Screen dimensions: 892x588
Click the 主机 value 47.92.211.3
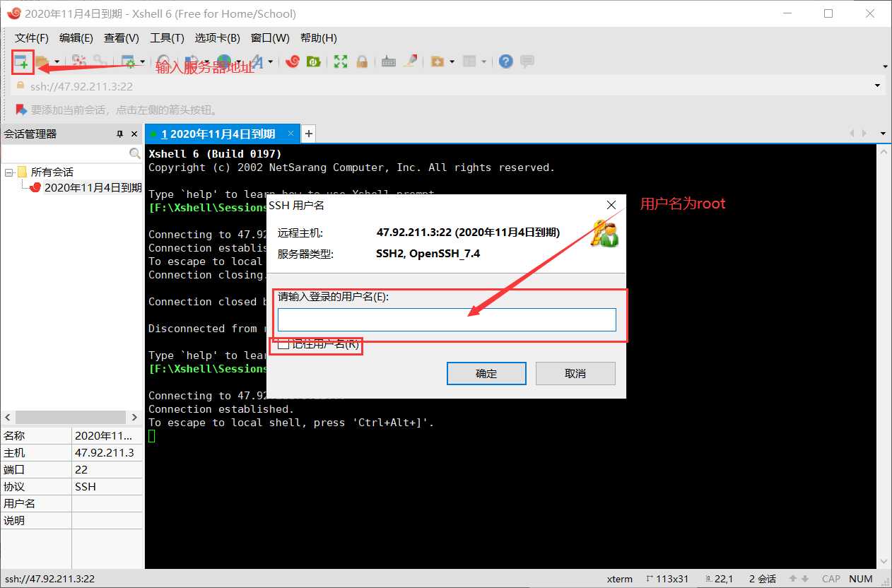pos(105,452)
